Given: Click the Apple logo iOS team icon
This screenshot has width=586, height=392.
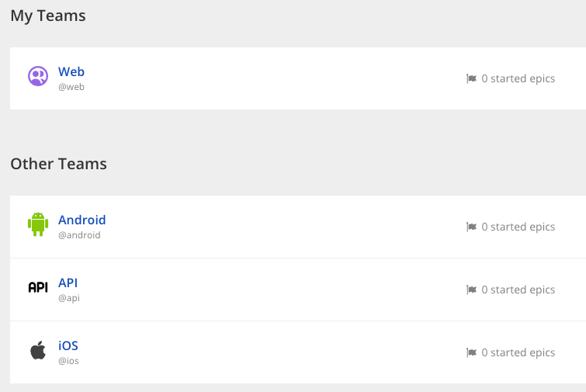Looking at the screenshot, I should [38, 350].
